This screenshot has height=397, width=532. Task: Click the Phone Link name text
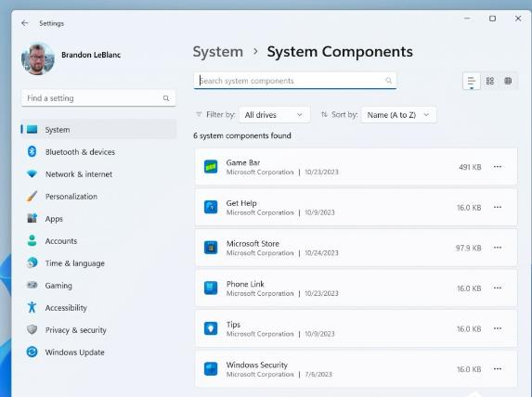[245, 284]
